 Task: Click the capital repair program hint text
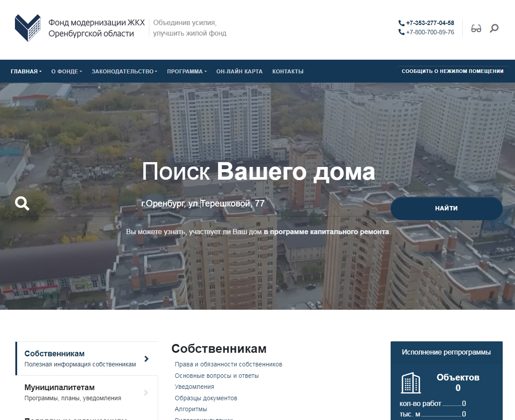258,232
